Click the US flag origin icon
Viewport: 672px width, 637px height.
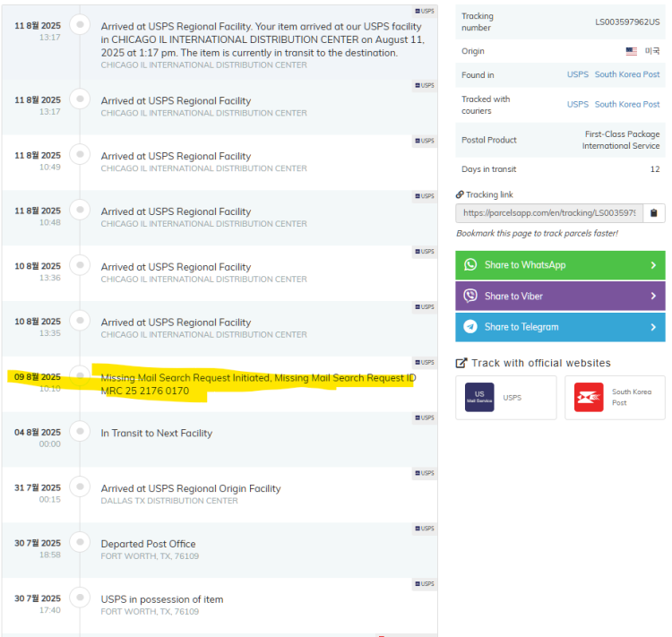[632, 51]
